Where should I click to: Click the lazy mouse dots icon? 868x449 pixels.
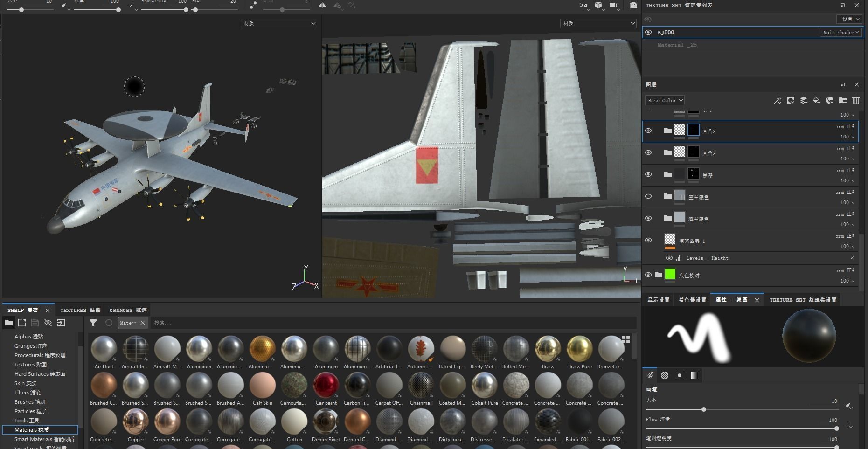(x=253, y=5)
